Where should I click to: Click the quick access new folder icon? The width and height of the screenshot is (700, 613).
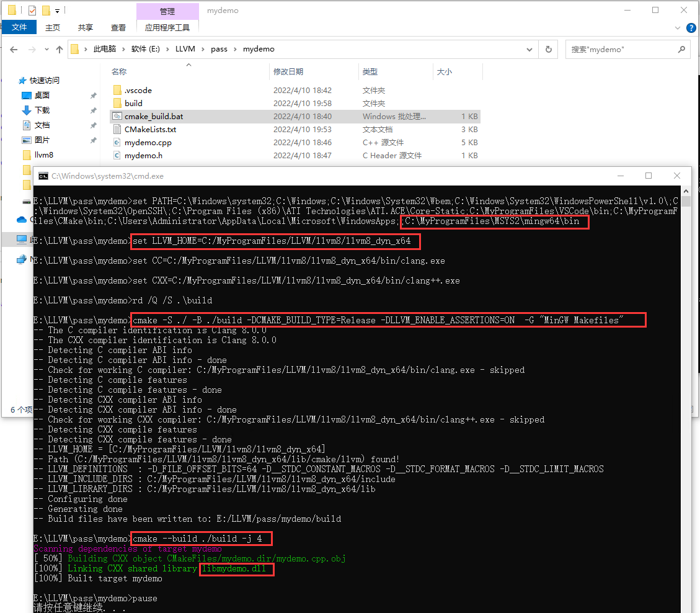click(46, 11)
